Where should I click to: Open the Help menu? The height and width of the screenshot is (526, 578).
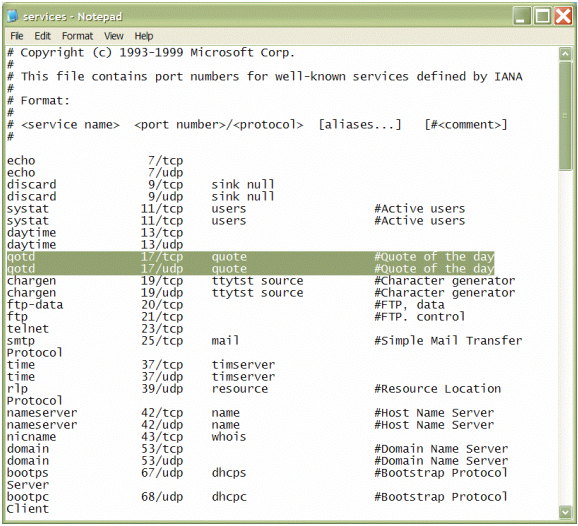[144, 36]
